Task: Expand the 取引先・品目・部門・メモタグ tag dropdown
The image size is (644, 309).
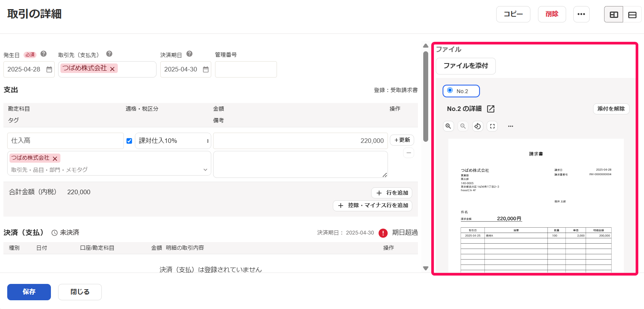Action: pyautogui.click(x=205, y=170)
